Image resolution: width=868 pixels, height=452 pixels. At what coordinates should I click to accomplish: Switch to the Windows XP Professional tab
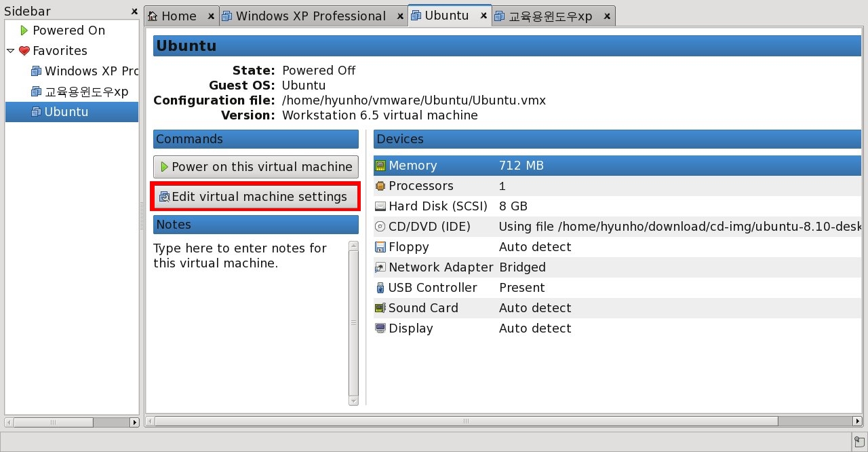(311, 16)
